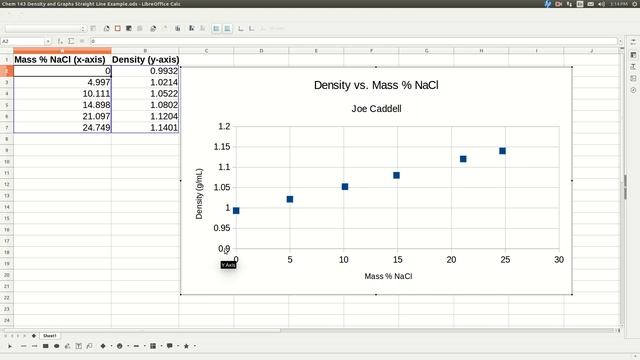Image resolution: width=640 pixels, height=360 pixels.
Task: Open the sidebar Navigator panel
Action: click(633, 90)
